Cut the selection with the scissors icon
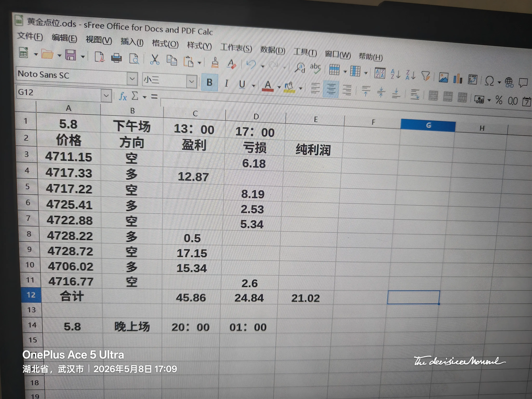The width and height of the screenshot is (532, 399). 155,60
